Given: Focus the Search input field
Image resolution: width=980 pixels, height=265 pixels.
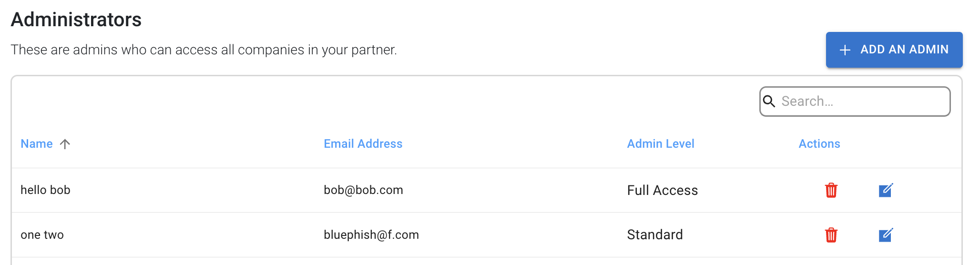Looking at the screenshot, I should click(855, 101).
